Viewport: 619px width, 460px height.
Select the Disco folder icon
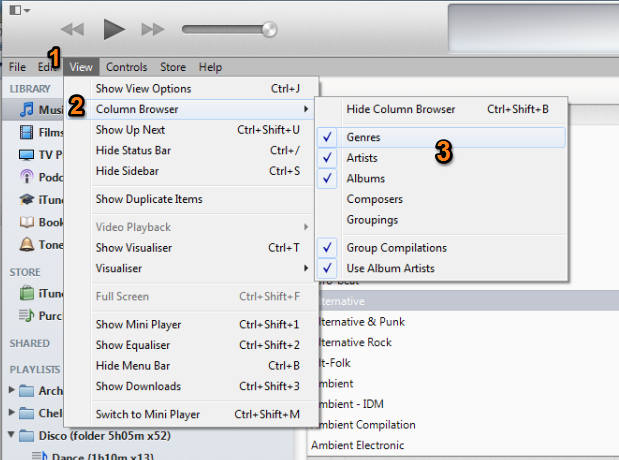click(x=26, y=436)
